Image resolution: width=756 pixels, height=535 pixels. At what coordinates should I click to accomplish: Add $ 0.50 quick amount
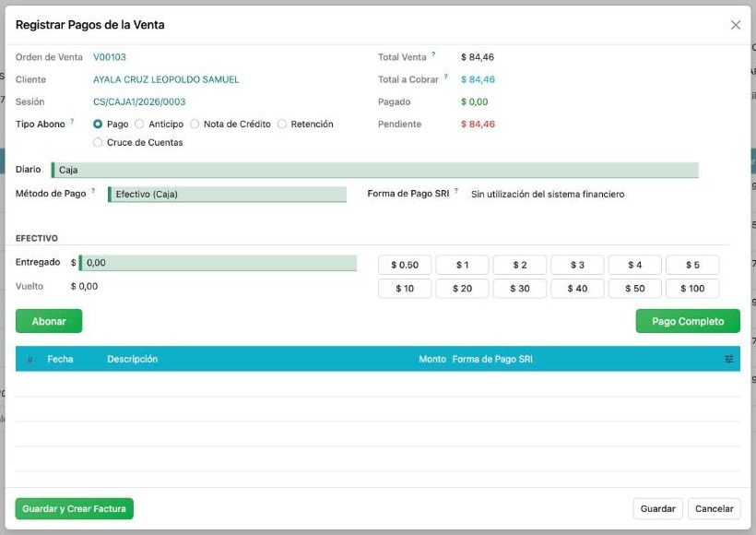coord(405,265)
